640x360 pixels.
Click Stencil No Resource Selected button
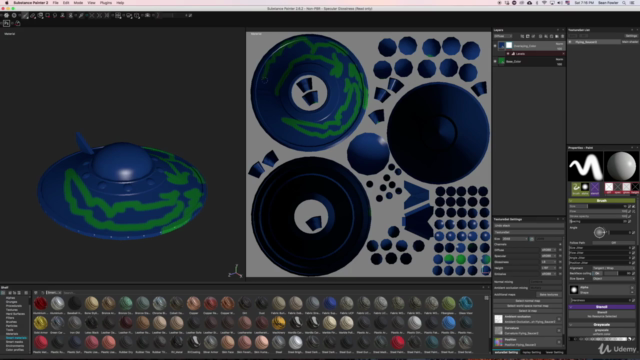tap(602, 314)
